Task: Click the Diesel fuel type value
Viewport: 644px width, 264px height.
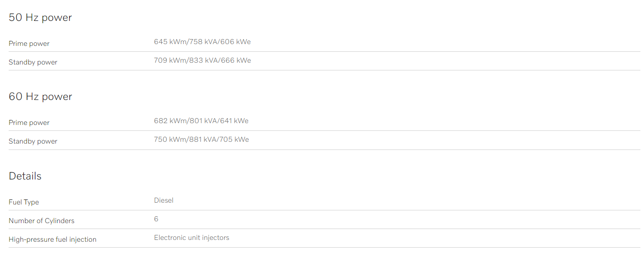Action: coord(164,200)
